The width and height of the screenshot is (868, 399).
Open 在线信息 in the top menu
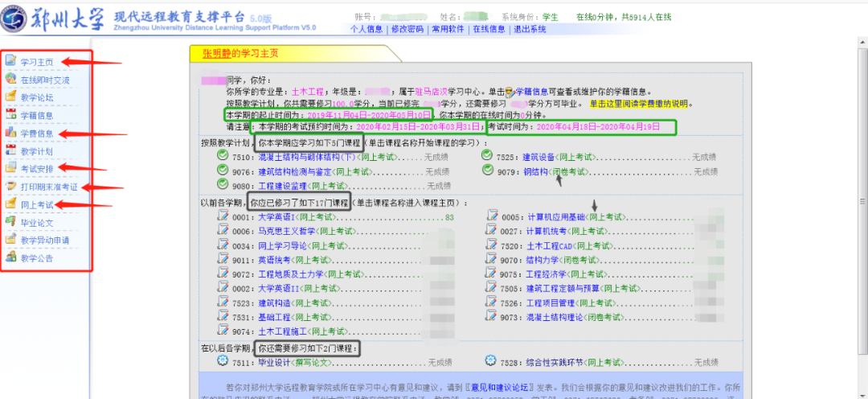coord(489,29)
